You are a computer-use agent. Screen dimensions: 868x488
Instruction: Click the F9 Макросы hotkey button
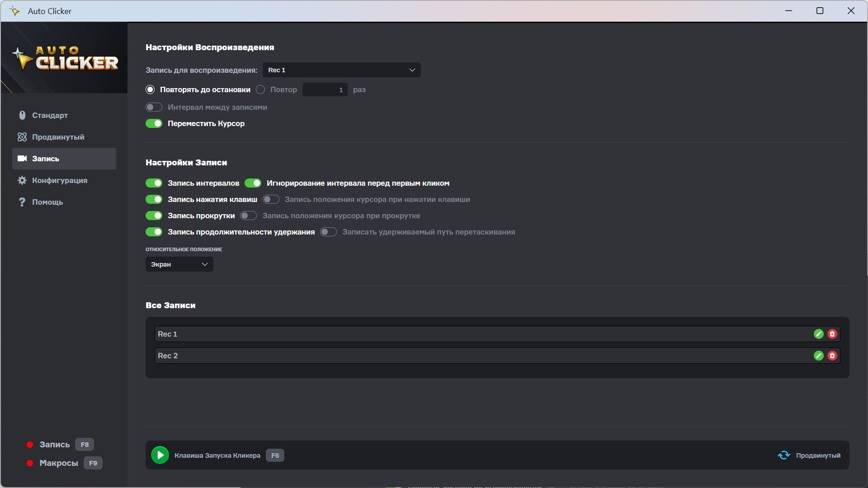(93, 463)
